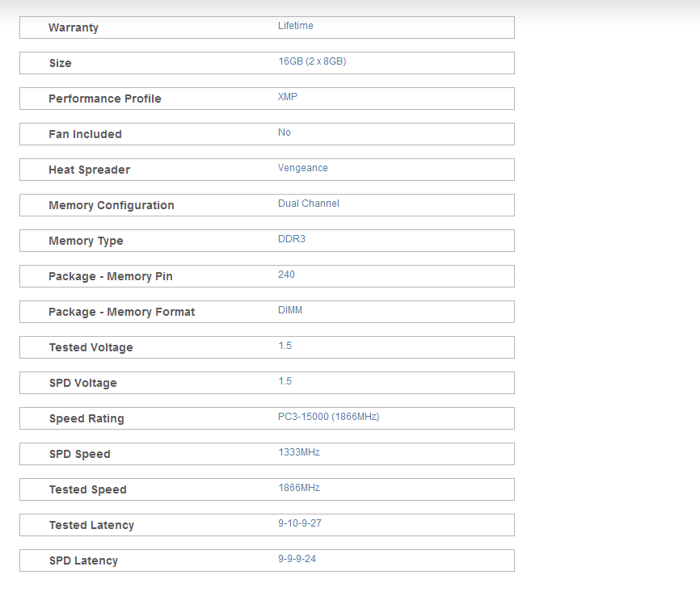Click the Fan Included label
The height and width of the screenshot is (592, 700).
point(85,134)
